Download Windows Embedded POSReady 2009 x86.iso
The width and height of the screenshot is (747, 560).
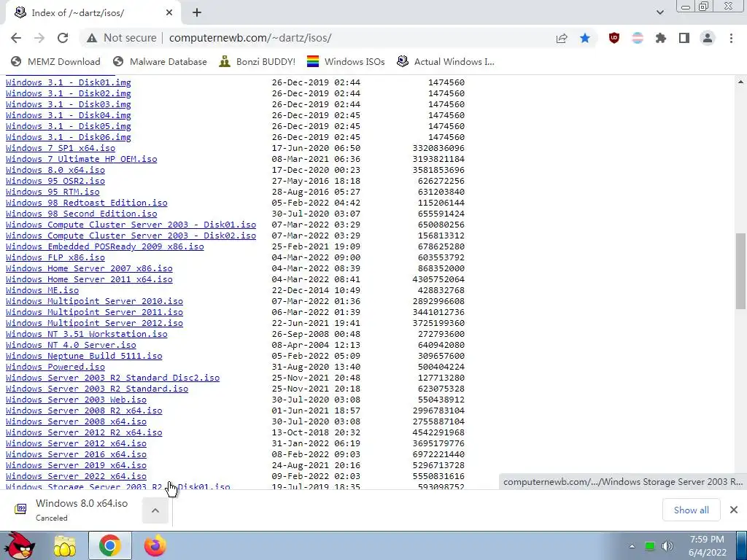[105, 246]
